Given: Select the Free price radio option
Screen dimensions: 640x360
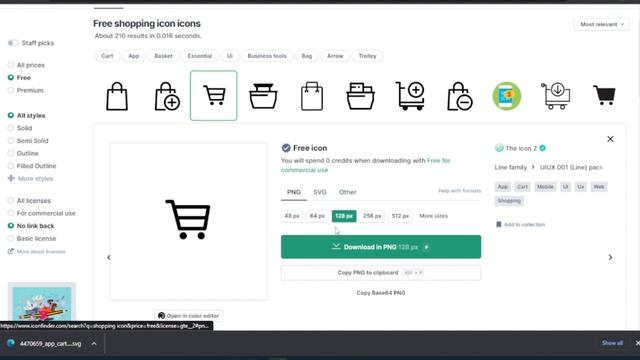Looking at the screenshot, I should (x=11, y=78).
